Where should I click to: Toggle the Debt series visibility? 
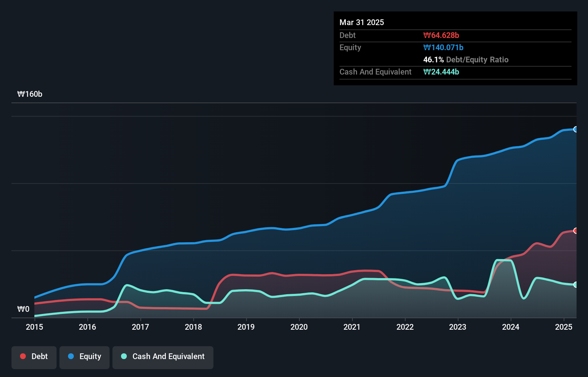[34, 357]
